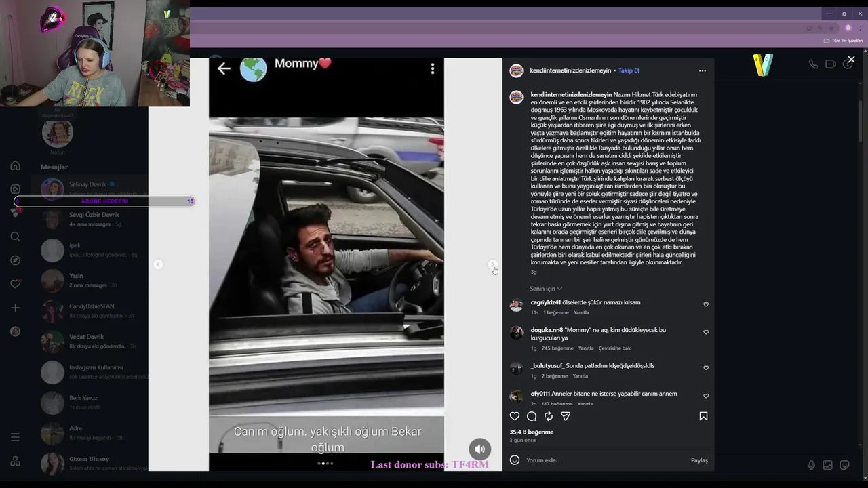Open post options three-dot menu
Viewport: 868px width, 488px height.
point(702,70)
